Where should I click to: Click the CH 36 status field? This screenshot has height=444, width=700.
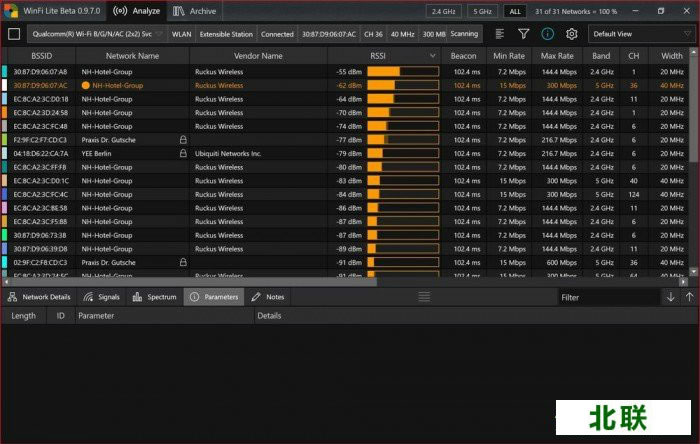[373, 34]
